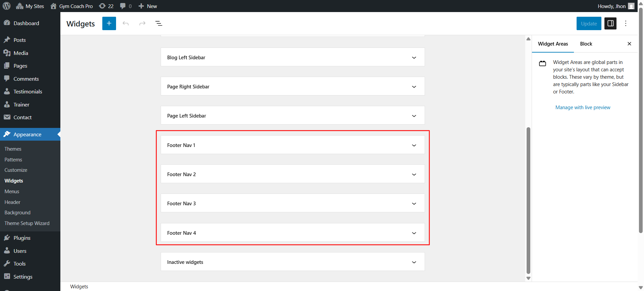This screenshot has height=291, width=644.
Task: Click the Contact envelope icon
Action: tap(7, 117)
